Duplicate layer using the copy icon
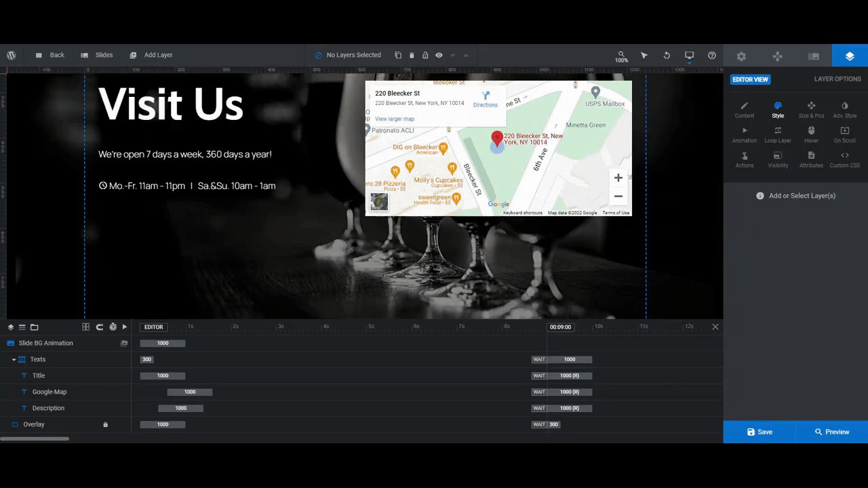868x488 pixels. 398,55
